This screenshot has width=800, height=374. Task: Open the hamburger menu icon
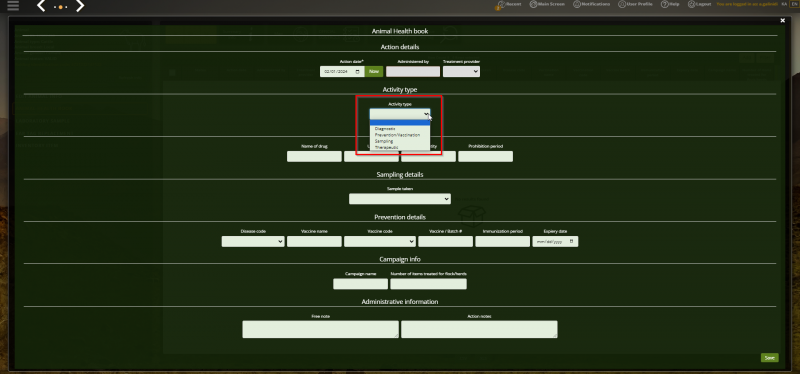13,6
